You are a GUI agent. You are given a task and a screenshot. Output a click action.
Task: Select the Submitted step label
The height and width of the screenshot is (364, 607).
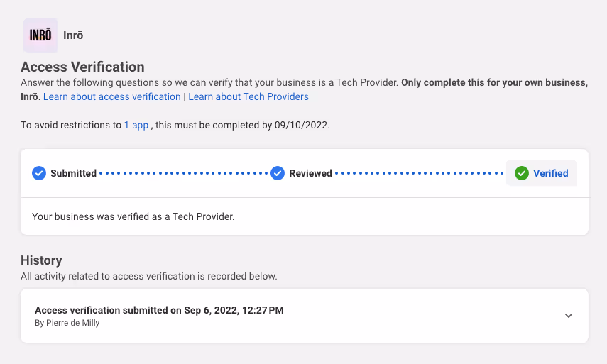(x=73, y=173)
